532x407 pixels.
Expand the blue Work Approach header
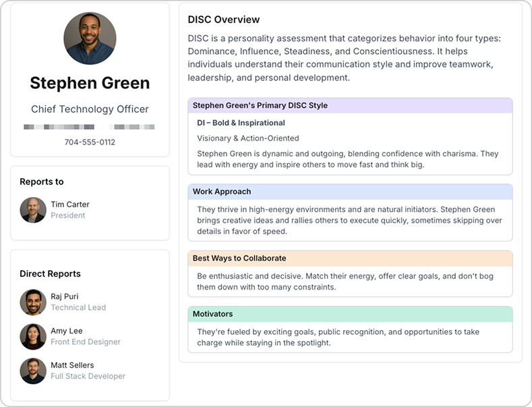point(350,192)
